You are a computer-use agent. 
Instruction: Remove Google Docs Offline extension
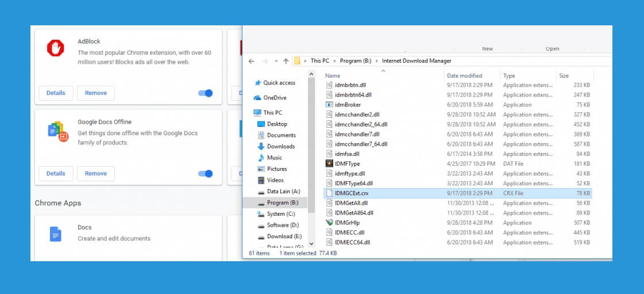tap(96, 174)
